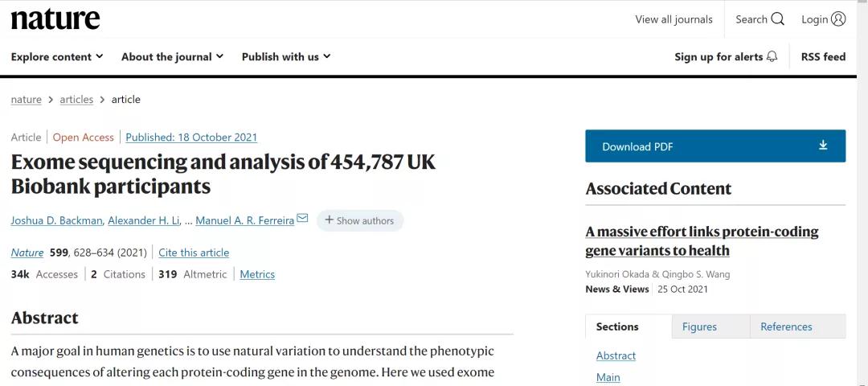This screenshot has height=386, width=868.
Task: Click View all journals link
Action: 674,19
